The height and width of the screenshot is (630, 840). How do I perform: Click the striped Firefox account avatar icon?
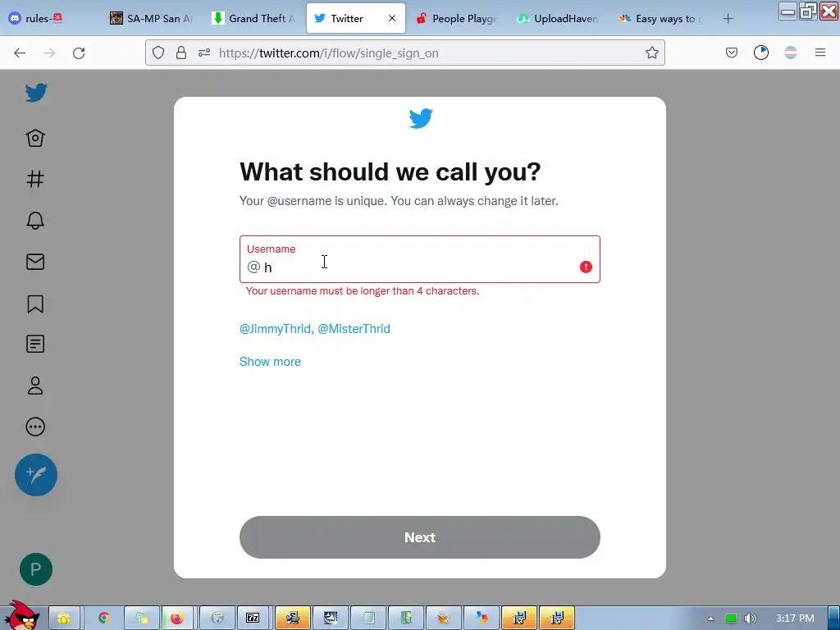[791, 52]
